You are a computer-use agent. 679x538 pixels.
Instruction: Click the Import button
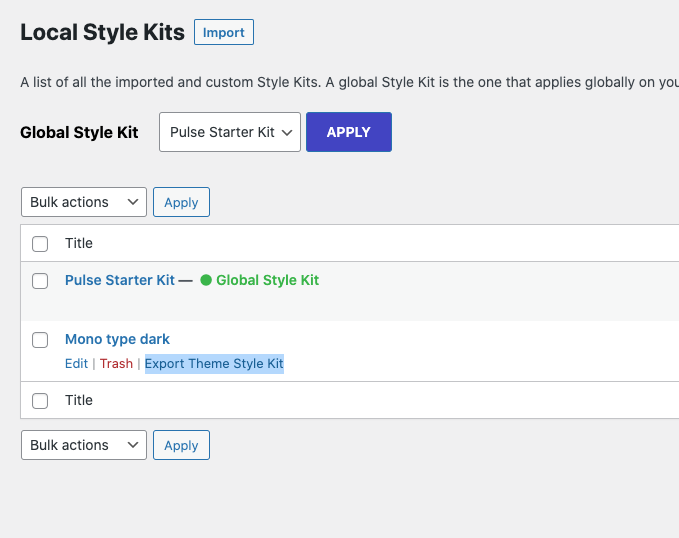[x=224, y=32]
